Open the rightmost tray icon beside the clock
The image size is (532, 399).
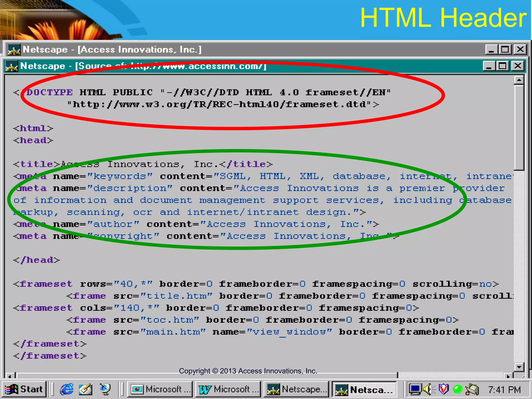472,389
